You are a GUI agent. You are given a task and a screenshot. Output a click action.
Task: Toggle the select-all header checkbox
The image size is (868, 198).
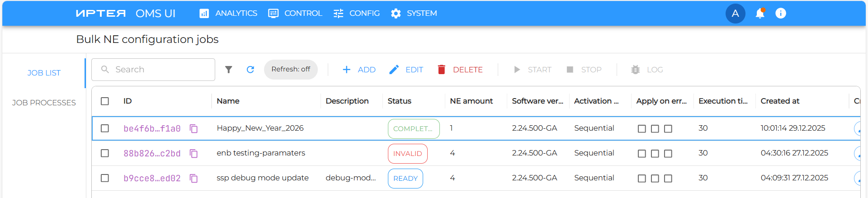105,101
